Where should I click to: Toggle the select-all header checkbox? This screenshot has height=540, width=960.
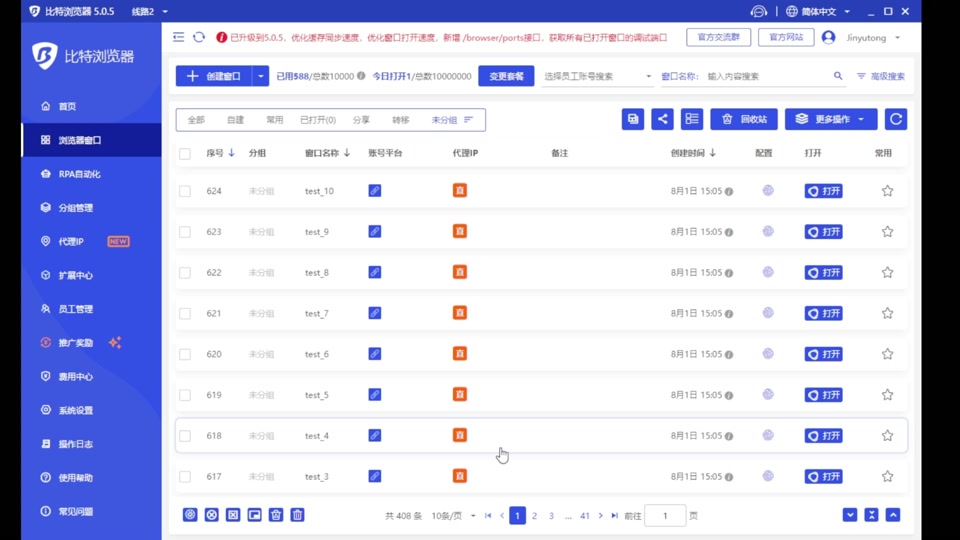click(x=185, y=154)
